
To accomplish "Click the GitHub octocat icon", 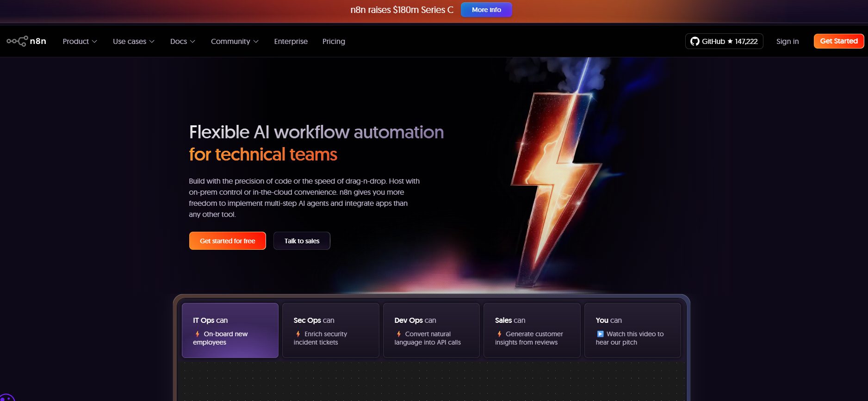I will coord(694,41).
